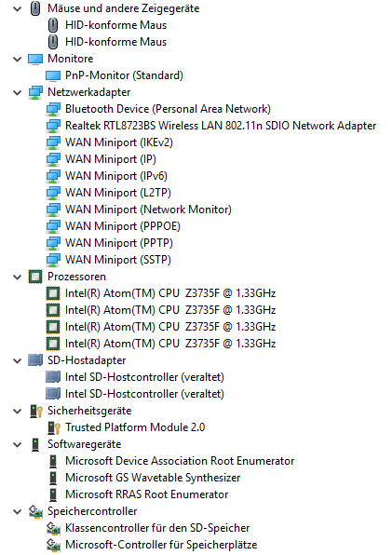This screenshot has width=392, height=555.
Task: Click the Mäuse und andere Zeigegeräte mouse icon
Action: (x=35, y=8)
